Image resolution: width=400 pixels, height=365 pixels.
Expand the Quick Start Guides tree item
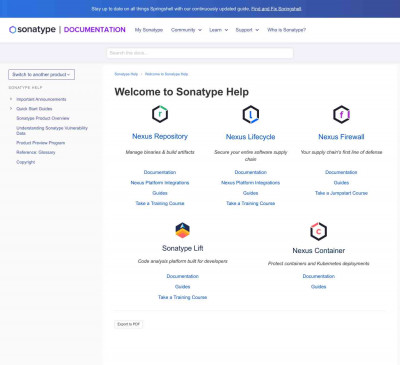click(x=11, y=109)
